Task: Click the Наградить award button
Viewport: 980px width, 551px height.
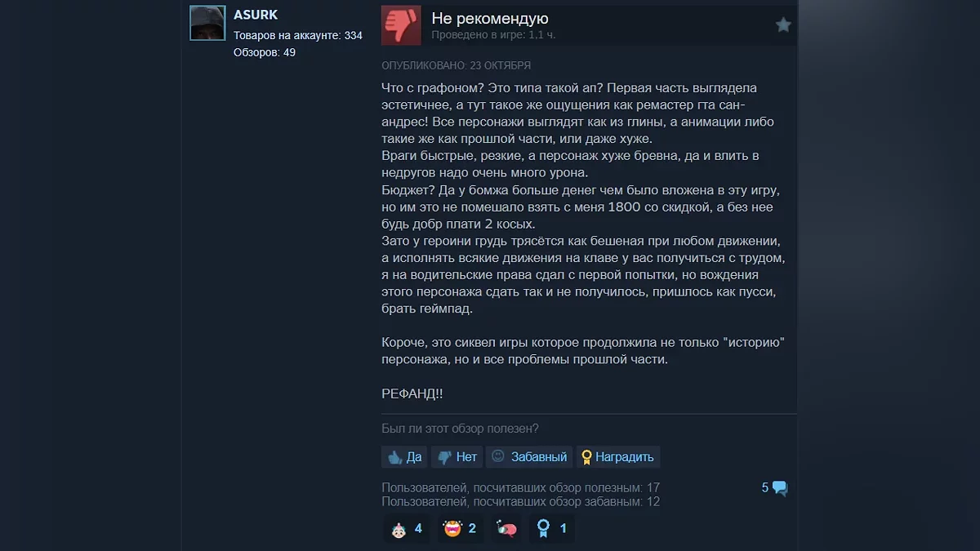Action: coord(617,457)
